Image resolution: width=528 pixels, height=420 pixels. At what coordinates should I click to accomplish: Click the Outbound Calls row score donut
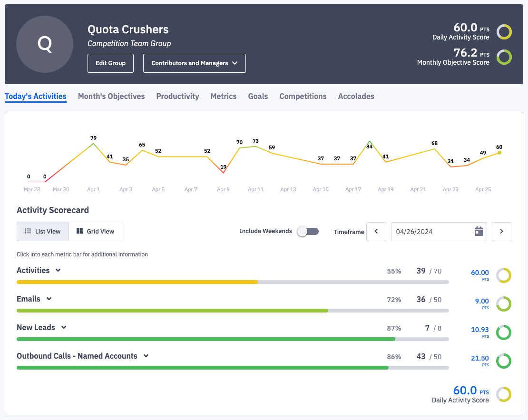pyautogui.click(x=503, y=361)
